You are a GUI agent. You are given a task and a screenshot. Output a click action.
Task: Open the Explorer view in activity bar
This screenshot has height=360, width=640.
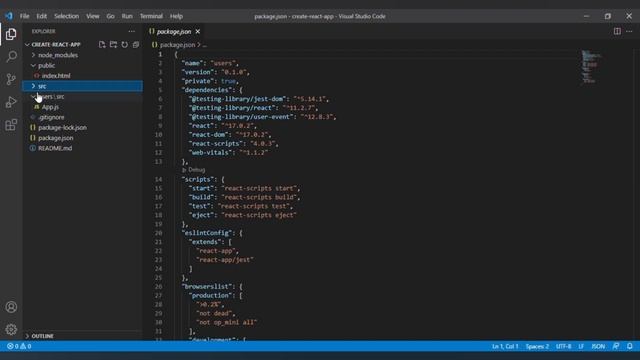11,34
